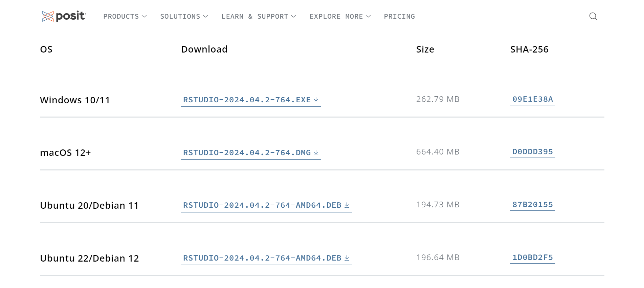Download RSTUDIO-2024.04.2-764.EXE for Windows
Image resolution: width=644 pixels, height=288 pixels.
tap(251, 100)
